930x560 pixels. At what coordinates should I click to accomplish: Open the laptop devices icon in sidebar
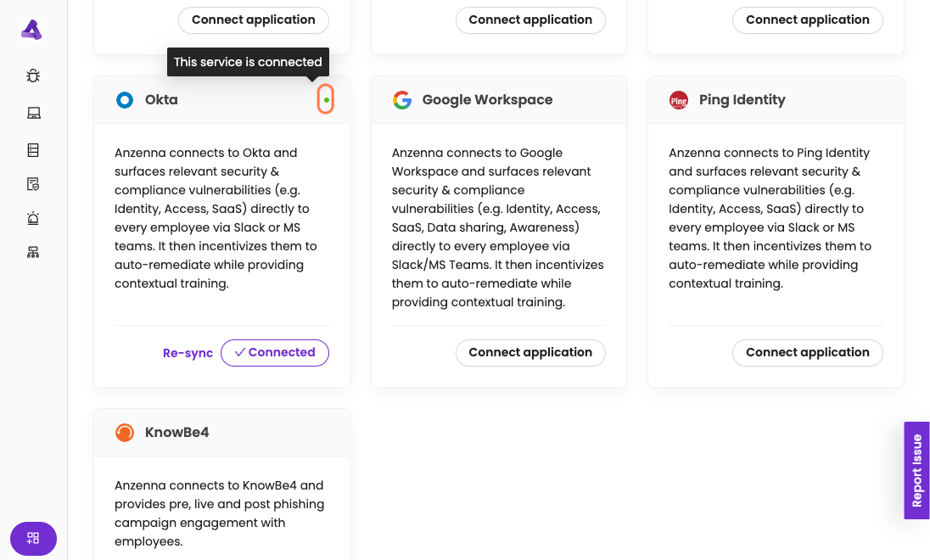(x=33, y=113)
